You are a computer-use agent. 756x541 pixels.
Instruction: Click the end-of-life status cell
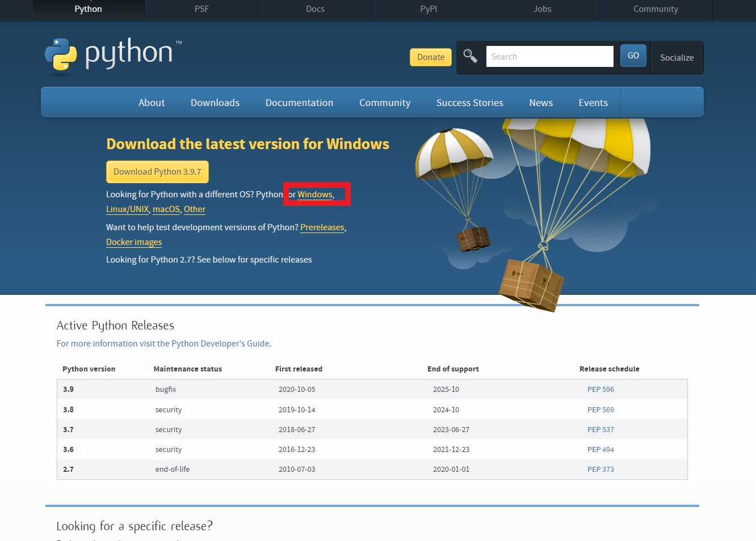(173, 470)
